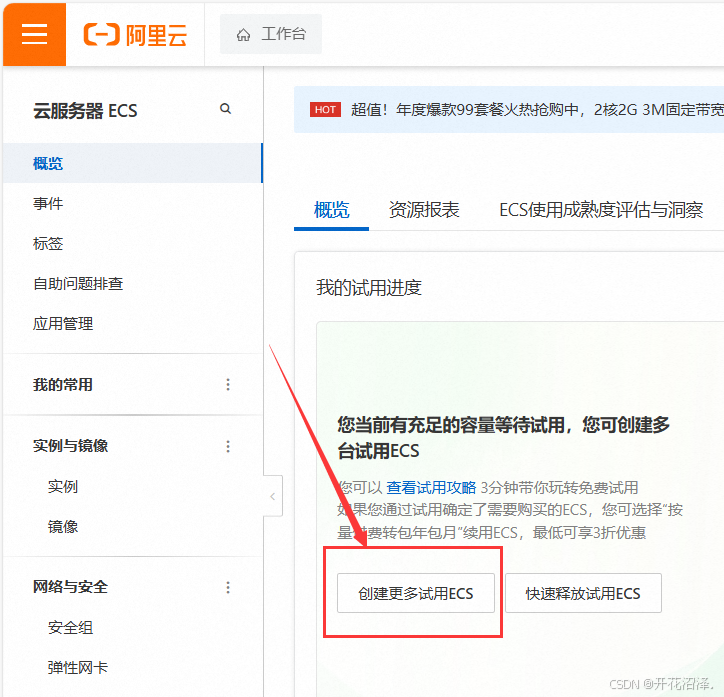Open the 查看试用攻略 link
The image size is (724, 697).
point(431,487)
